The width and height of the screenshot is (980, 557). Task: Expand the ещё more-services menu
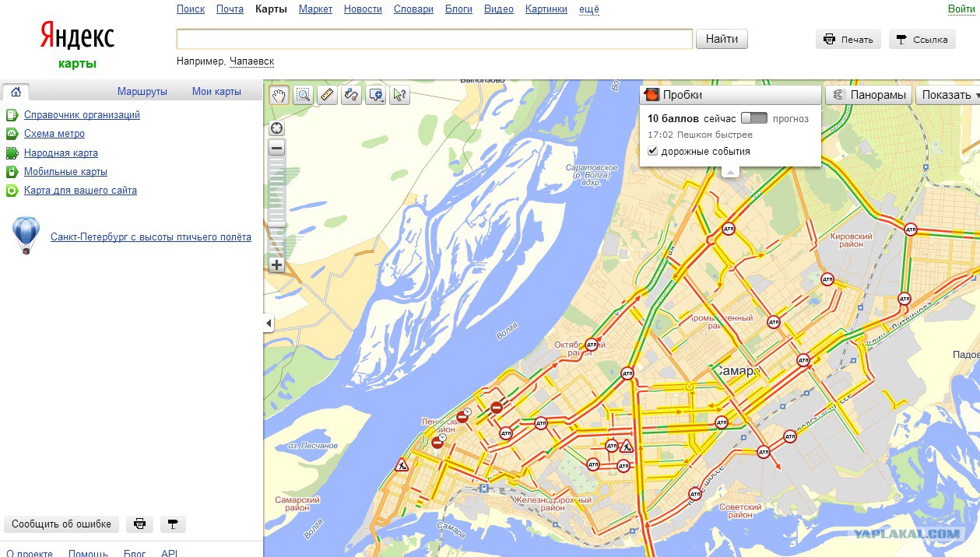tap(589, 9)
